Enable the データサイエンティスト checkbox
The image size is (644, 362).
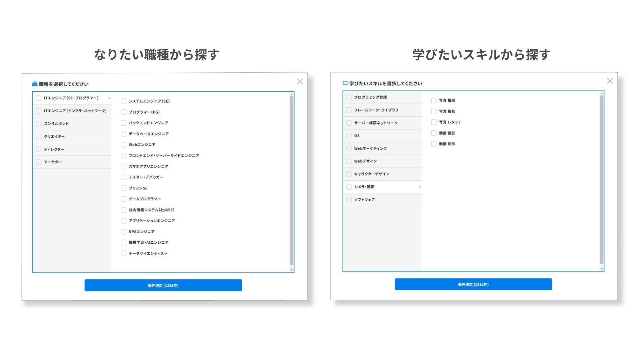(123, 254)
